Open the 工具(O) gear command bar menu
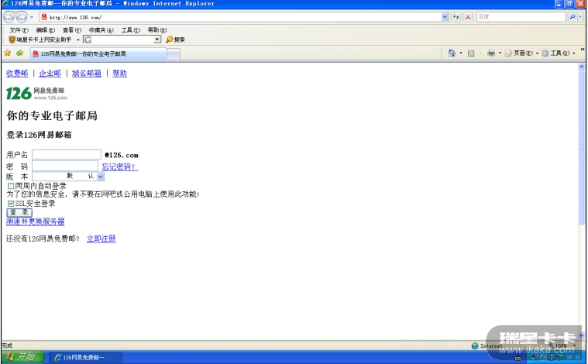This screenshot has height=364, width=588. [x=559, y=53]
